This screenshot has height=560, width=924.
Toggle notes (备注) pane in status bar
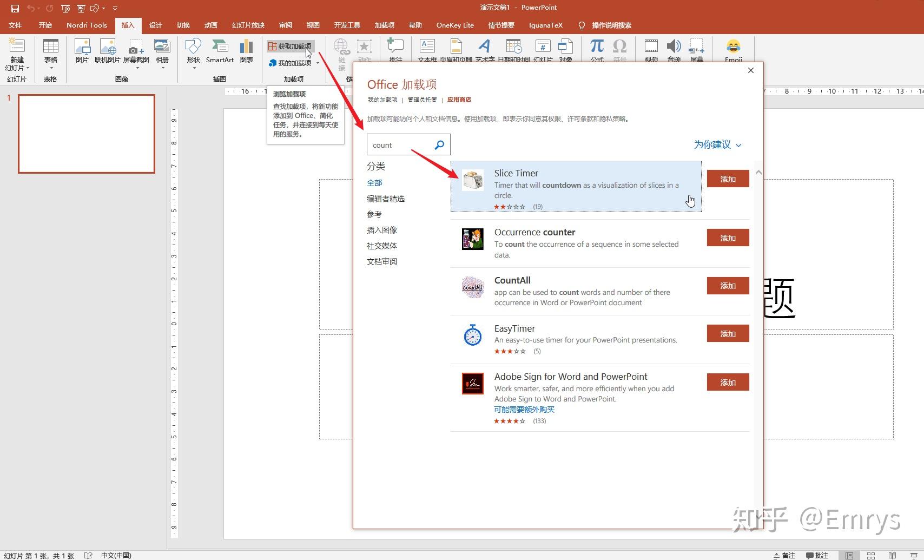[784, 555]
